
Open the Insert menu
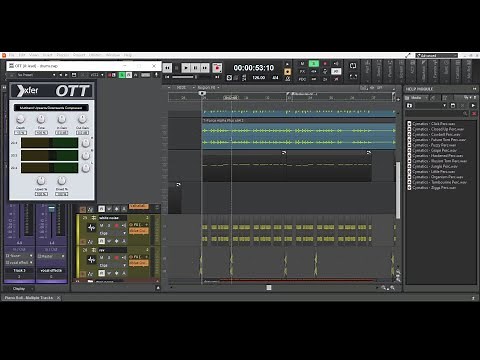pyautogui.click(x=48, y=55)
